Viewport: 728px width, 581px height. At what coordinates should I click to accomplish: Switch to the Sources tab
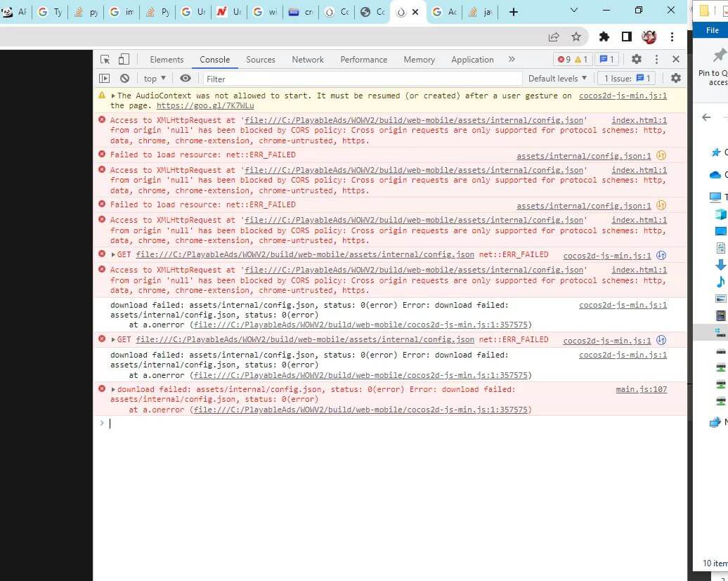click(261, 60)
